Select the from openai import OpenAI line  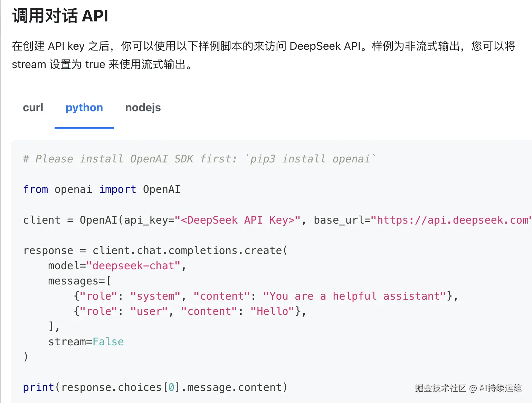click(102, 189)
